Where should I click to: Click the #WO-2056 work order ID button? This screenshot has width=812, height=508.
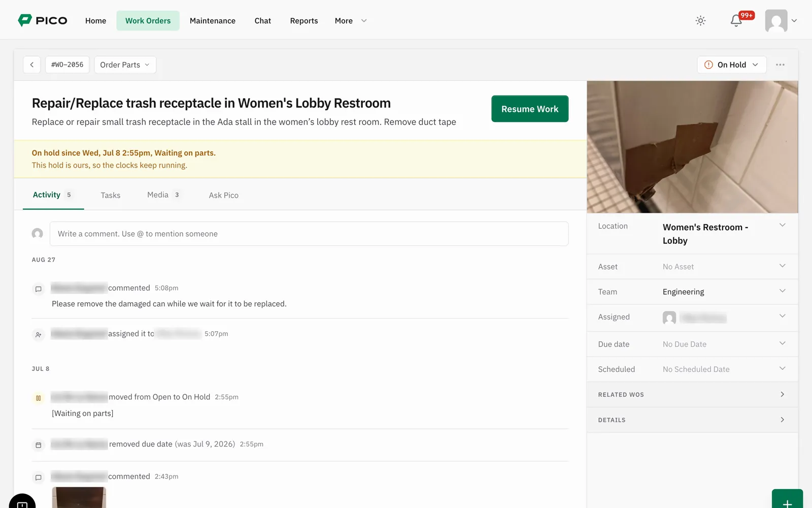tap(67, 65)
